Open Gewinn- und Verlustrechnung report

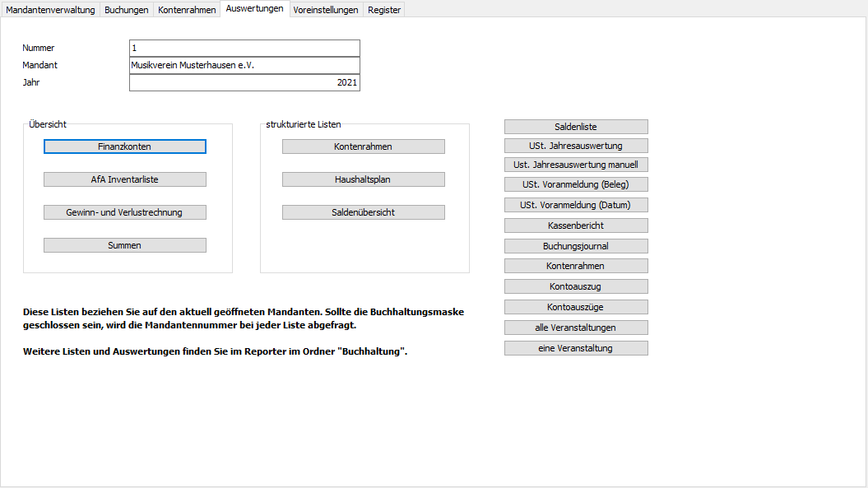[x=124, y=212]
